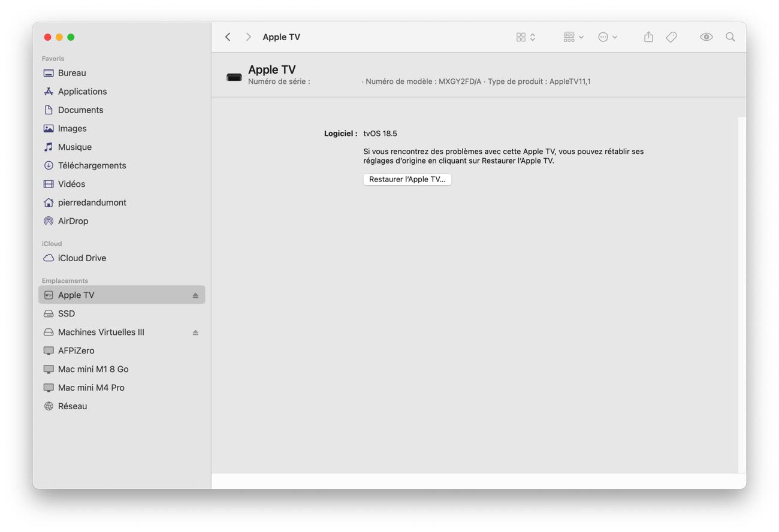
Task: Open Applications from the sidebar icon
Action: click(49, 92)
